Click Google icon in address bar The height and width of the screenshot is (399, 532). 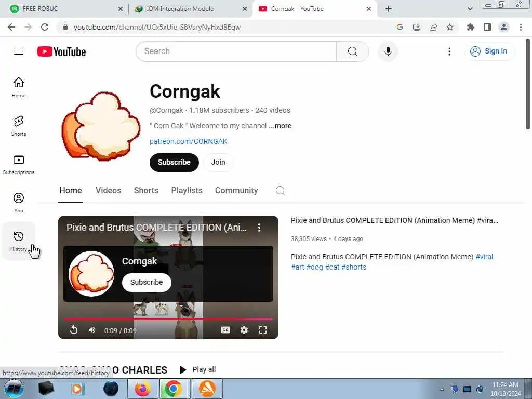(400, 27)
